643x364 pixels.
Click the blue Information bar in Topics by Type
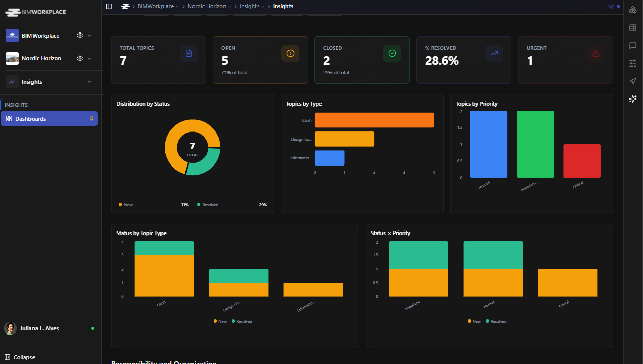point(330,158)
